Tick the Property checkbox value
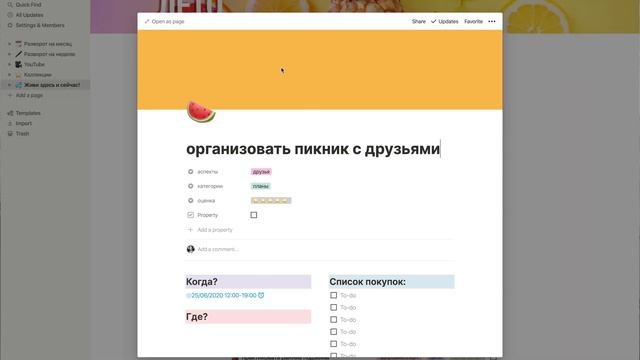Screen dimensions: 640x360 pyautogui.click(x=254, y=215)
